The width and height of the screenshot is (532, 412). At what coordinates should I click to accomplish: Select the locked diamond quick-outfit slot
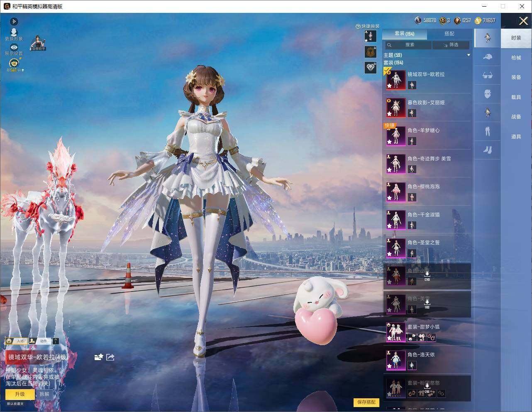[x=371, y=68]
